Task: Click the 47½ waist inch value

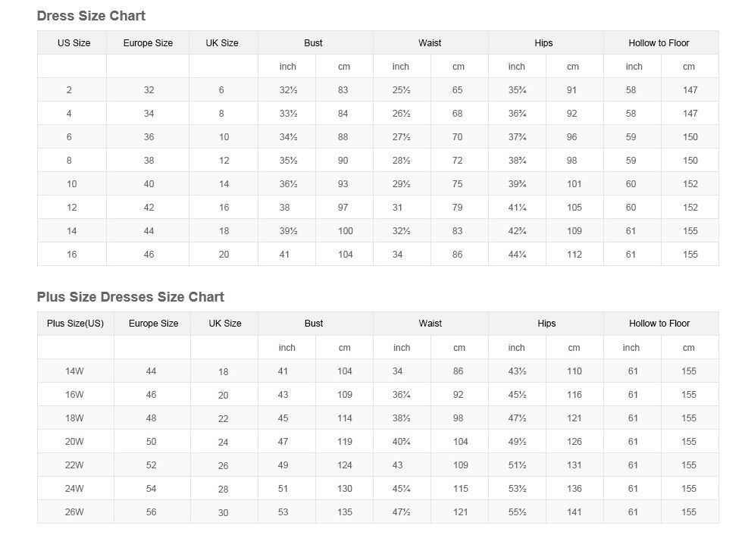Action: pyautogui.click(x=401, y=512)
